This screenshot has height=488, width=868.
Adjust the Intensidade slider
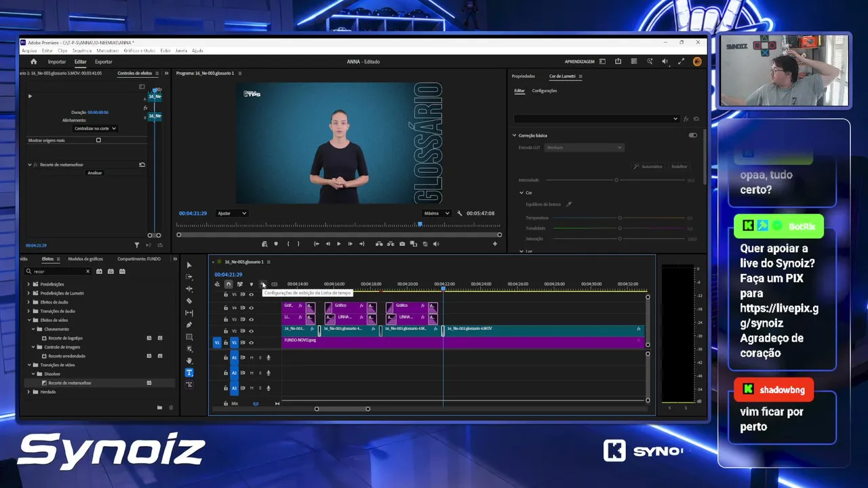click(x=616, y=180)
